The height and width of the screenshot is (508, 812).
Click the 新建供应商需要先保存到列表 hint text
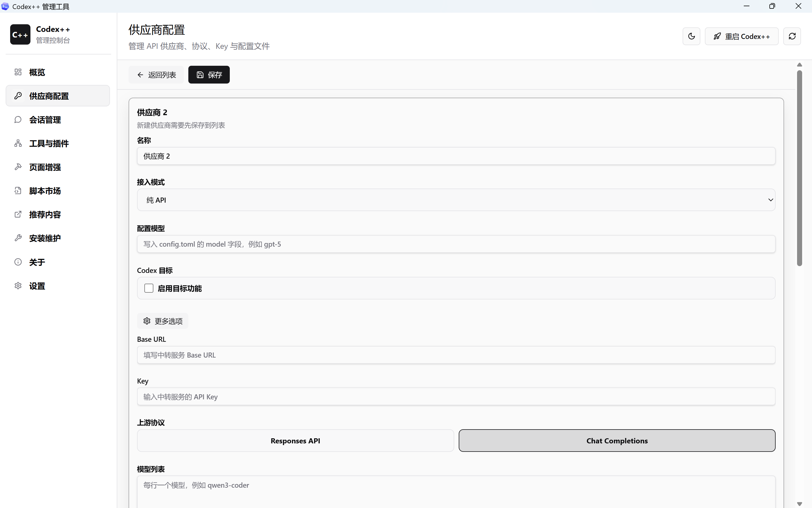tap(181, 125)
